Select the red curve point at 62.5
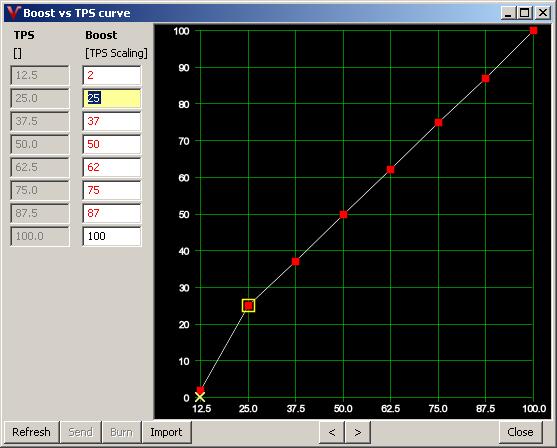The width and height of the screenshot is (557, 448). pyautogui.click(x=390, y=170)
